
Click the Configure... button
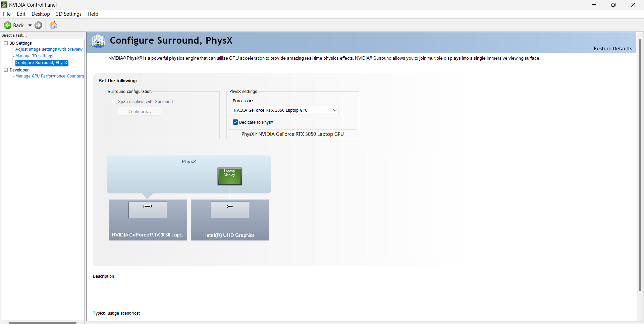(140, 111)
